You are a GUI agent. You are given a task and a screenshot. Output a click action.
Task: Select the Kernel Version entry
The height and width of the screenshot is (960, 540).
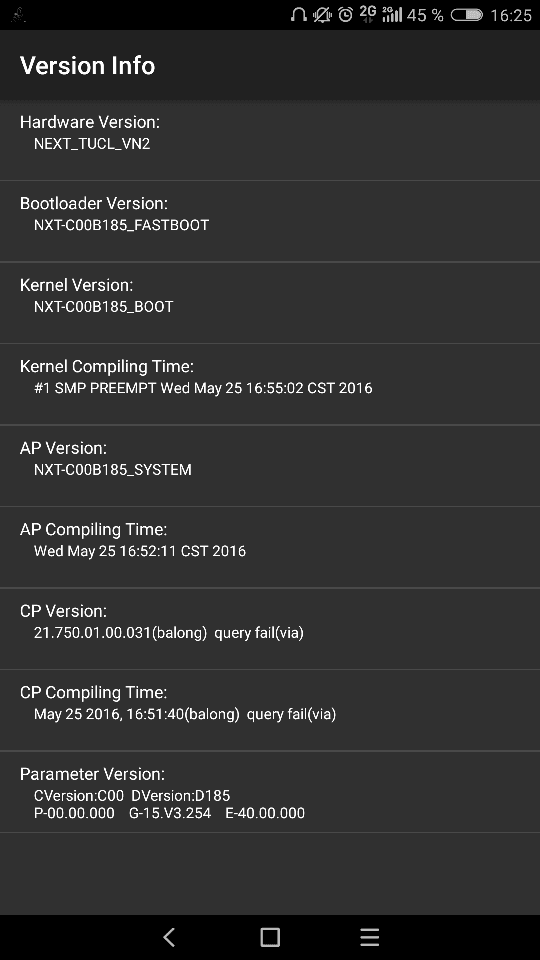pyautogui.click(x=270, y=302)
